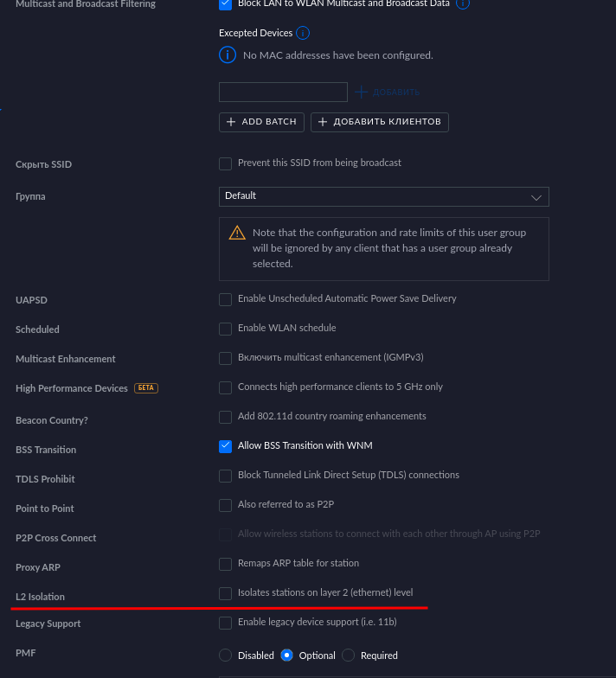
Task: Click the ДОБАВИТЬ КЛИЕНТОВ button
Action: [380, 122]
